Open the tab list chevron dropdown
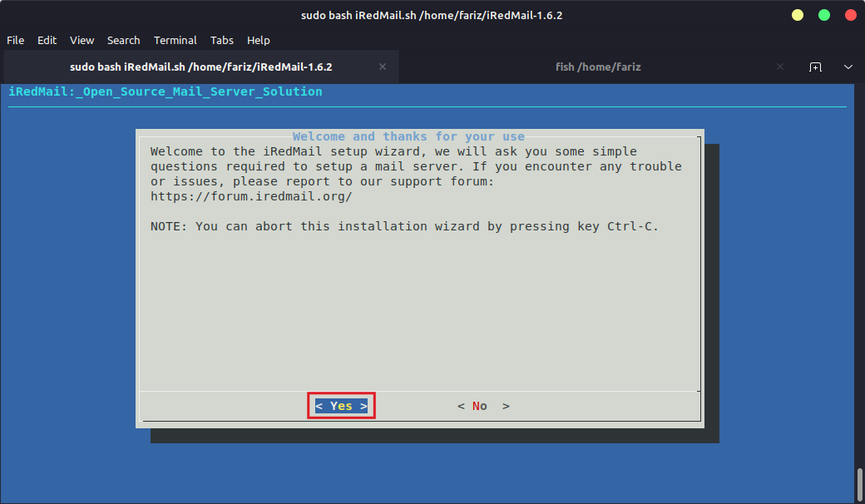The width and height of the screenshot is (865, 504). tap(847, 67)
